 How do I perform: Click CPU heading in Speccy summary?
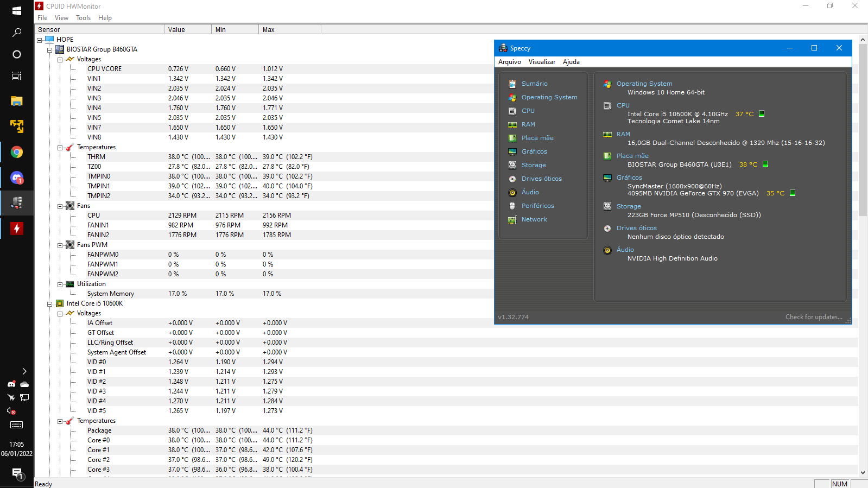[x=623, y=105]
